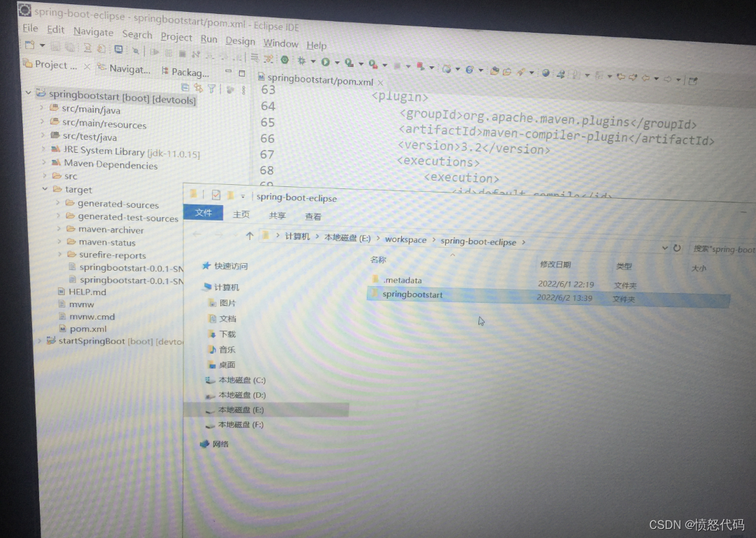
Task: Expand the src/main/resources folder
Action: pos(43,121)
